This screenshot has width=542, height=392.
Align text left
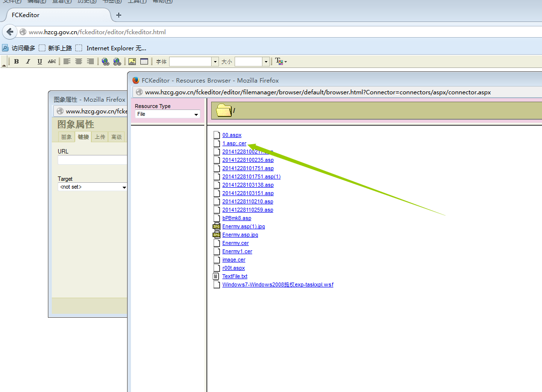pyautogui.click(x=67, y=62)
